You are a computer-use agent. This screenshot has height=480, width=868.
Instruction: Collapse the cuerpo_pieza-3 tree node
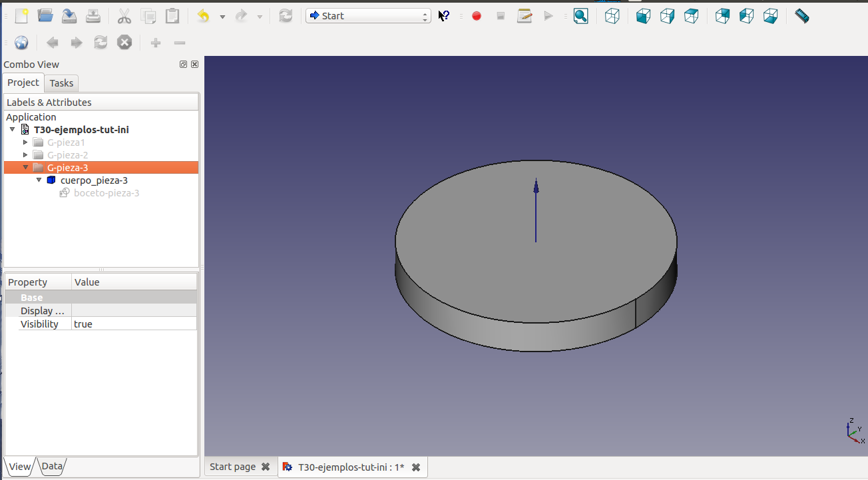tap(39, 180)
